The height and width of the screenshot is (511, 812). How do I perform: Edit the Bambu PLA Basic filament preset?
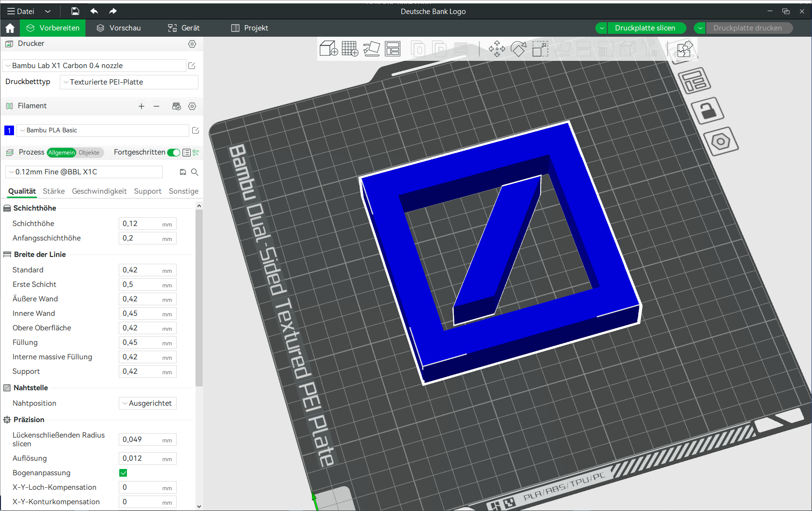[x=196, y=130]
